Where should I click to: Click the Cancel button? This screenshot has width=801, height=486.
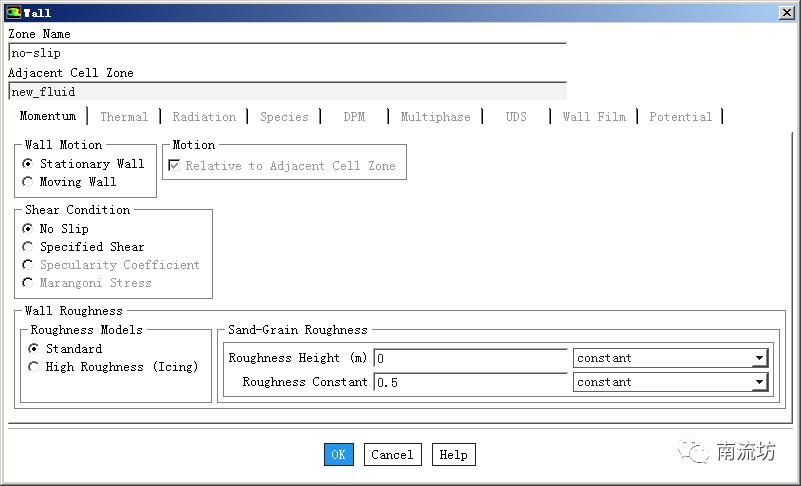pyautogui.click(x=392, y=455)
